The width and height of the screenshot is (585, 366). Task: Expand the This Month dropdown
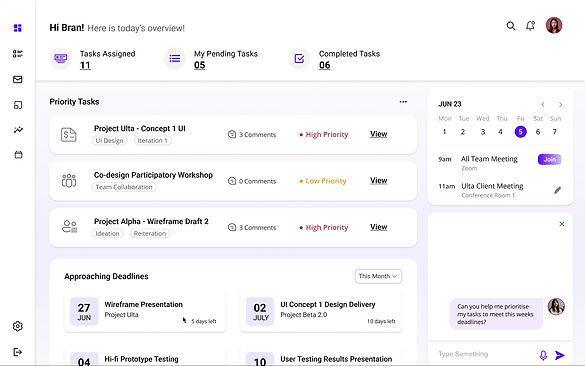click(378, 276)
